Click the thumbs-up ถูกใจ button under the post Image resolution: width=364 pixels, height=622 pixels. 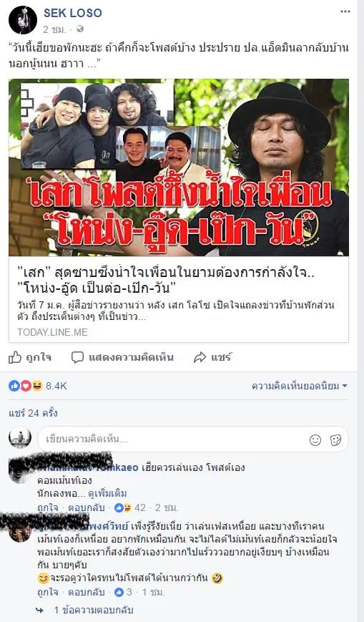pyautogui.click(x=30, y=357)
